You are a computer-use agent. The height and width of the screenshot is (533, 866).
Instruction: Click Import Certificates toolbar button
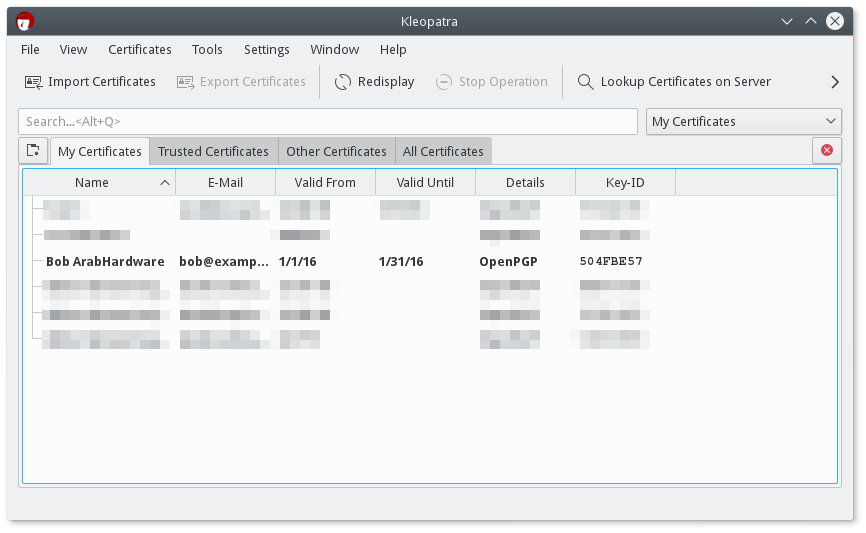click(90, 82)
